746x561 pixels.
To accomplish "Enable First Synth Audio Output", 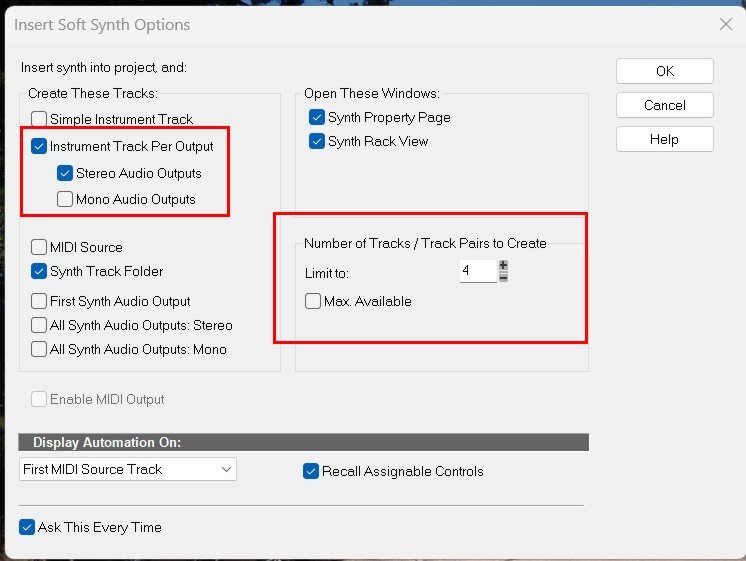I will click(40, 301).
